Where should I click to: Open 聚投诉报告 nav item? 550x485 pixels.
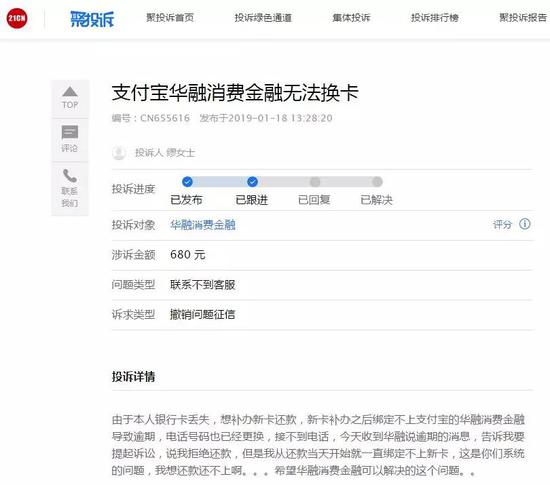(523, 18)
